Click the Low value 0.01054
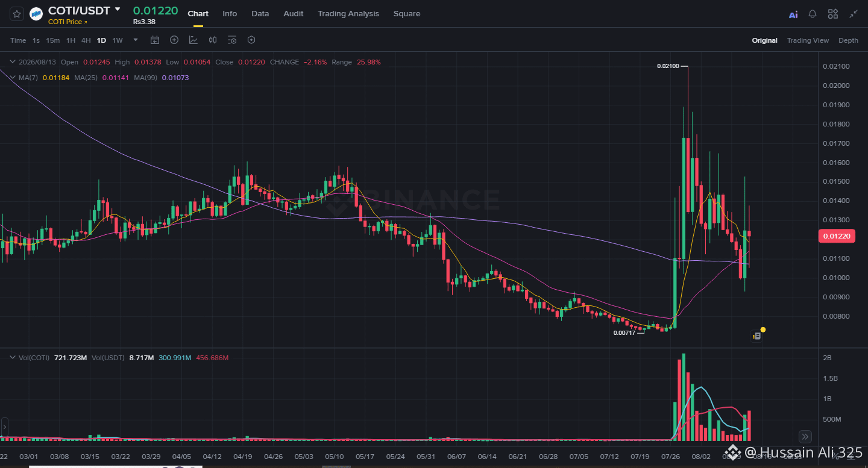This screenshot has width=868, height=468. pos(197,62)
